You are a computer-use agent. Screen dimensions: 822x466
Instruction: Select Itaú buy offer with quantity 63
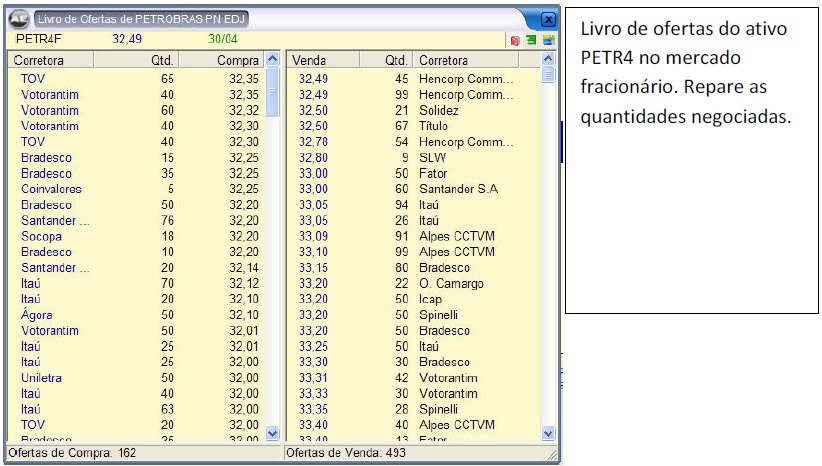click(136, 409)
